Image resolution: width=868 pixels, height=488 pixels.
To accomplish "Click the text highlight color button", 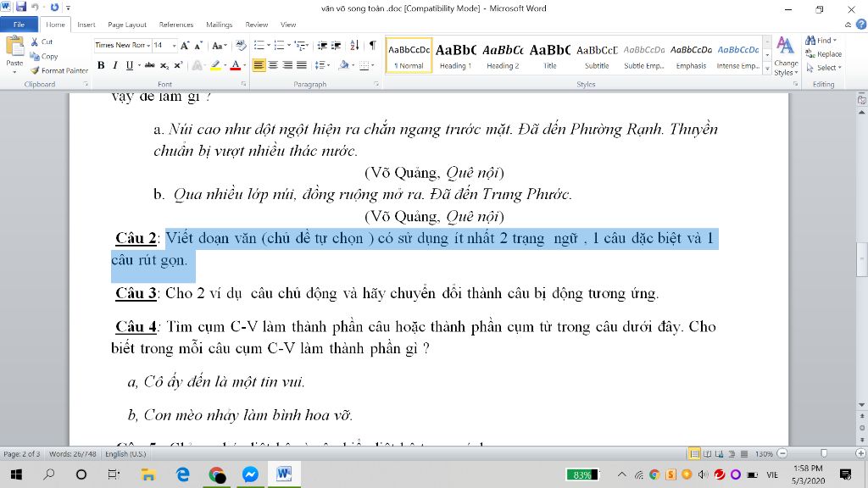I will [215, 65].
